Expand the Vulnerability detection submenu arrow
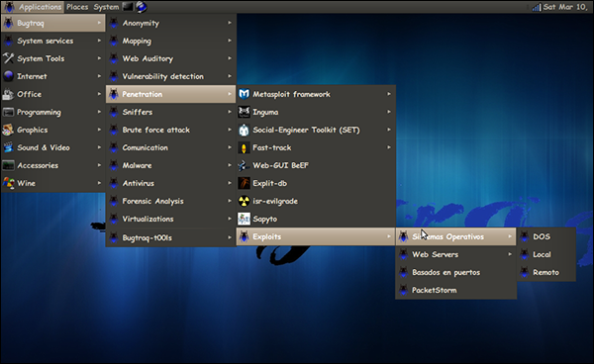594x364 pixels. point(230,76)
